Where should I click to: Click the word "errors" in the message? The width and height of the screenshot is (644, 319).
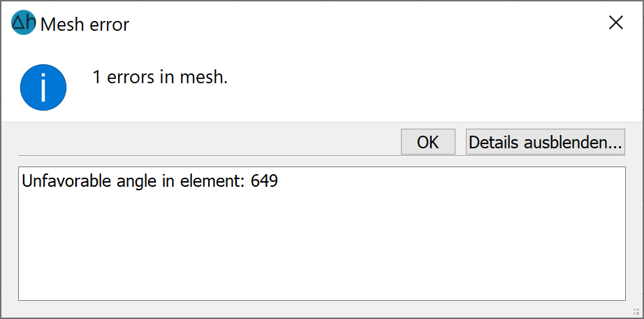coord(131,77)
